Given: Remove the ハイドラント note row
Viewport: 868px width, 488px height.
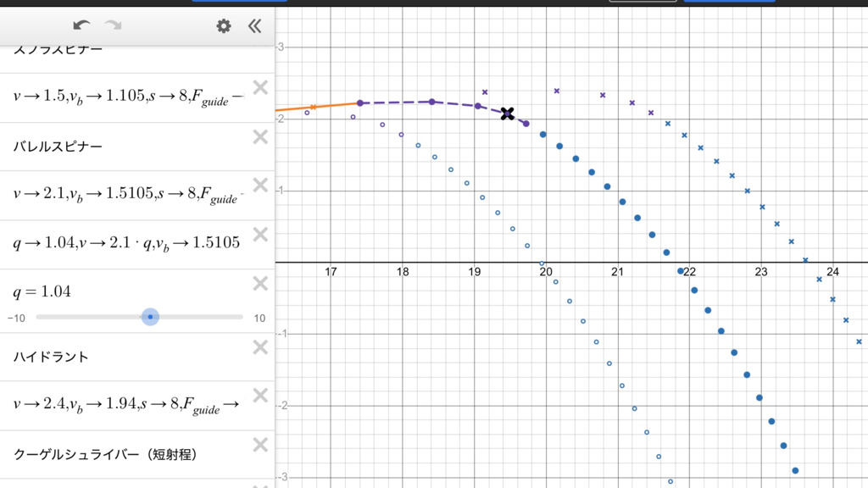Looking at the screenshot, I should (260, 347).
